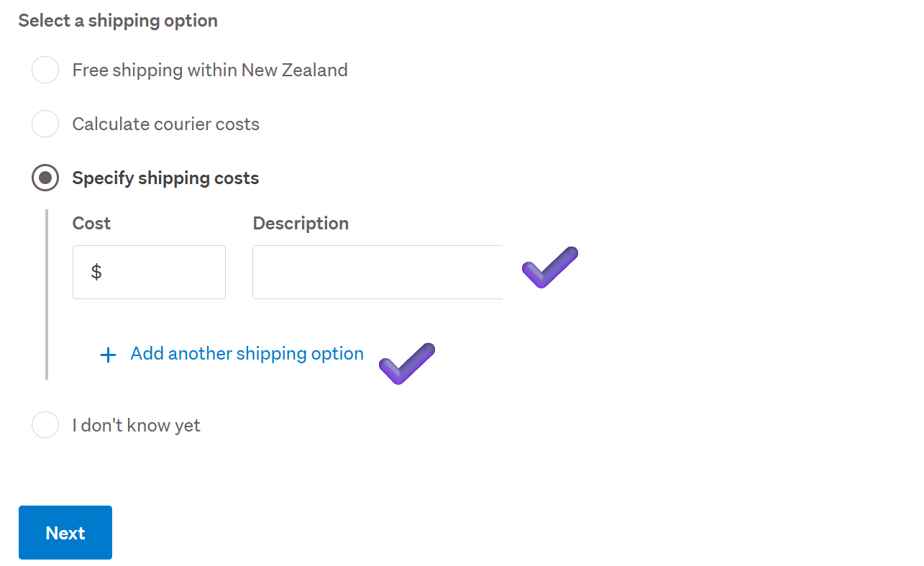The height and width of the screenshot is (566, 924).
Task: Choose the Calculate courier costs radio button
Action: pyautogui.click(x=45, y=124)
